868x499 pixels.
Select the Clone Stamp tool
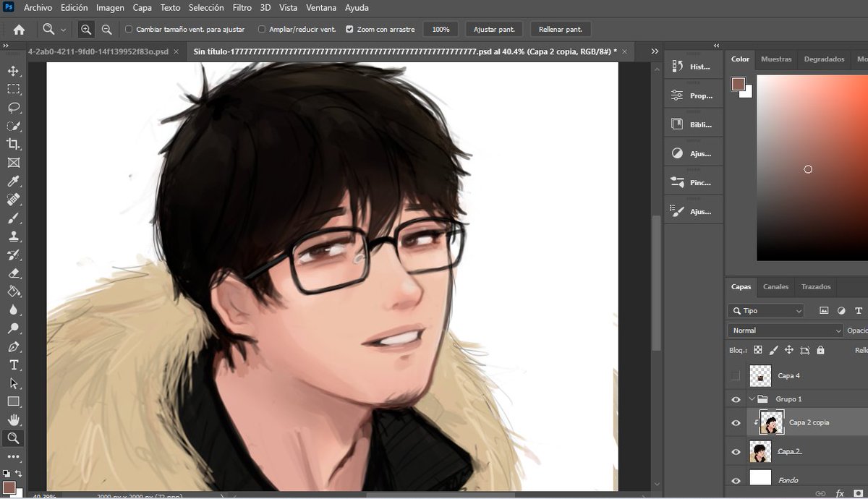coord(13,236)
